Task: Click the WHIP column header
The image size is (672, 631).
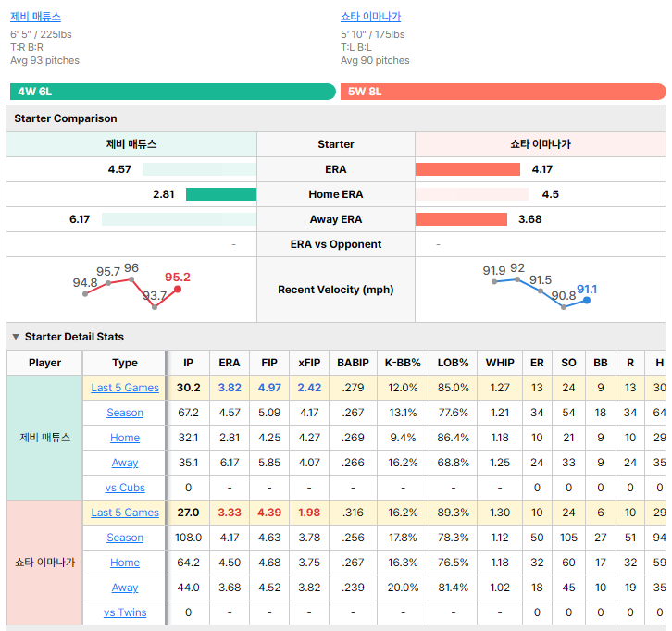Action: [500, 363]
